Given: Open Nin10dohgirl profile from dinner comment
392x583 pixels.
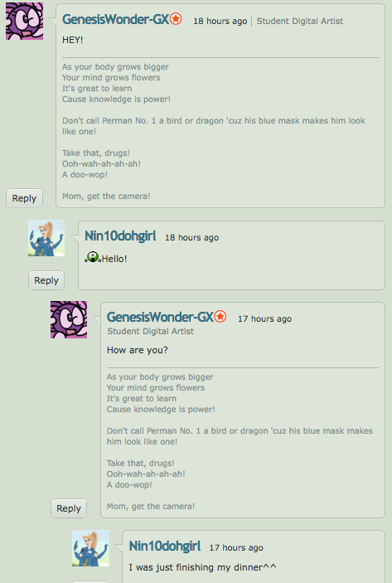Looking at the screenshot, I should coord(165,546).
